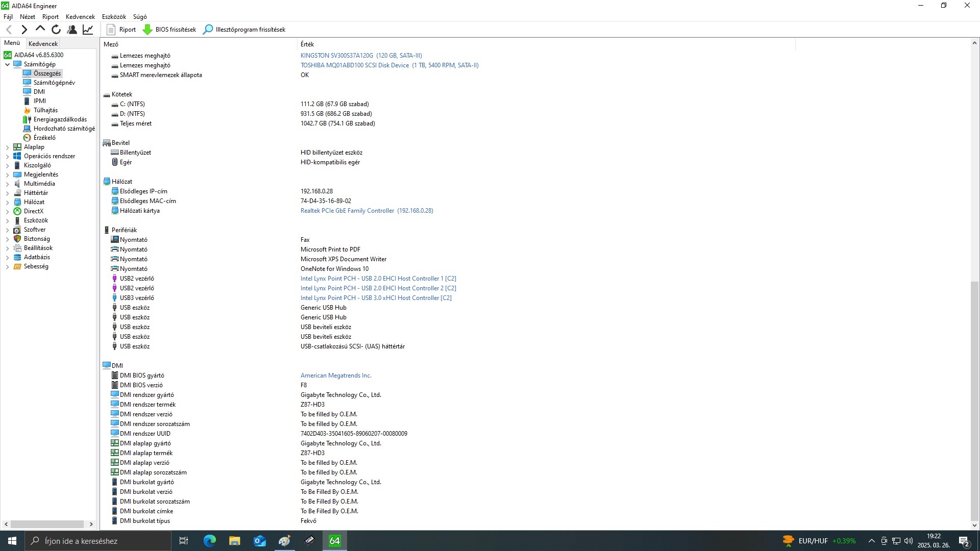
Task: Click the Adatbázis database icon
Action: coord(17,257)
